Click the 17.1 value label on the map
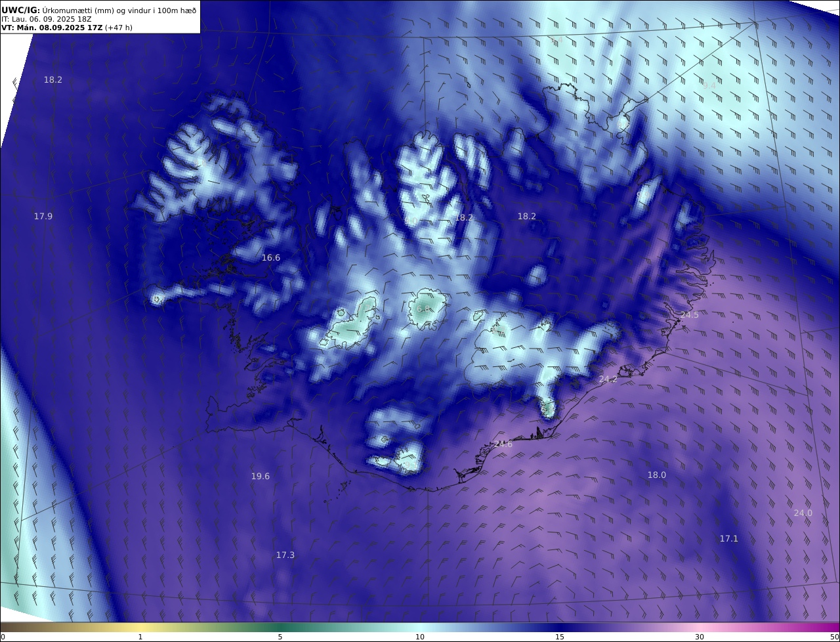840x642 pixels. coord(729,539)
